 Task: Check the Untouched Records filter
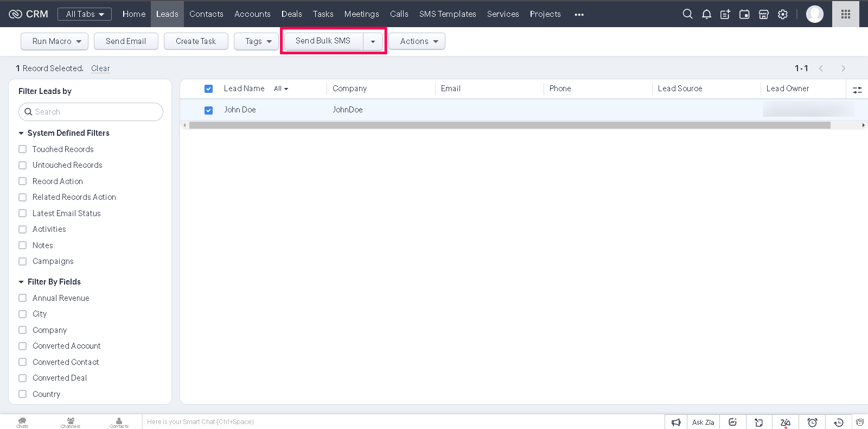pyautogui.click(x=23, y=165)
